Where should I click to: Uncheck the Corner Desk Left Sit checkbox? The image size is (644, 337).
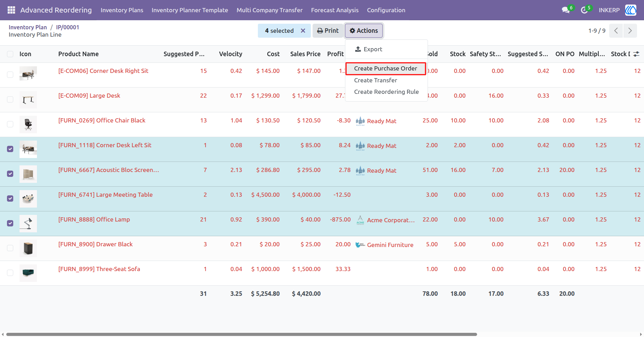10,149
